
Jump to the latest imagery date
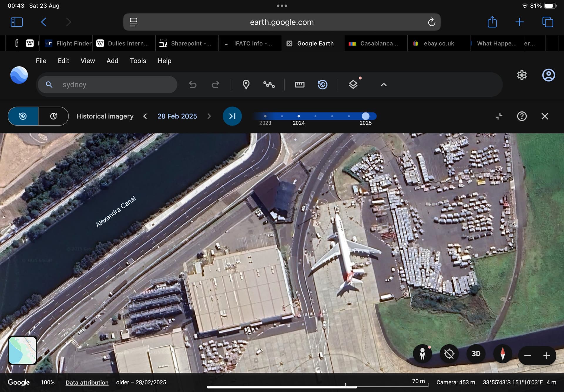pyautogui.click(x=232, y=116)
